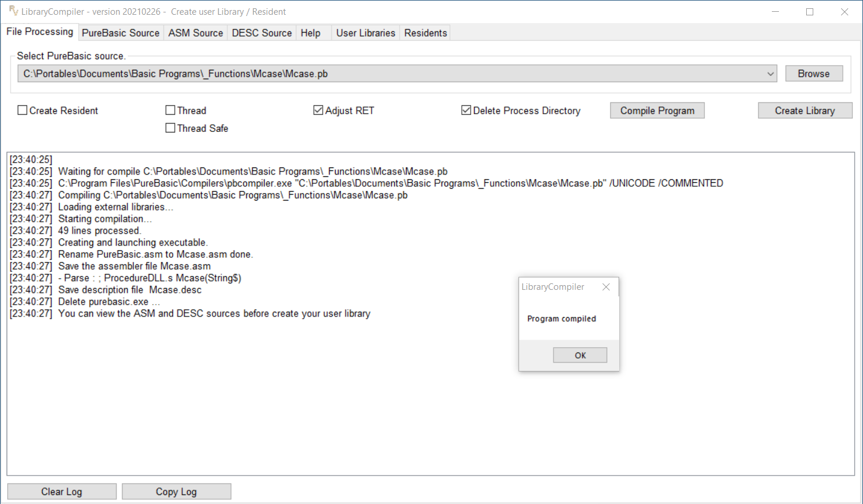This screenshot has width=863, height=504.
Task: Click the Create Library button
Action: (804, 111)
